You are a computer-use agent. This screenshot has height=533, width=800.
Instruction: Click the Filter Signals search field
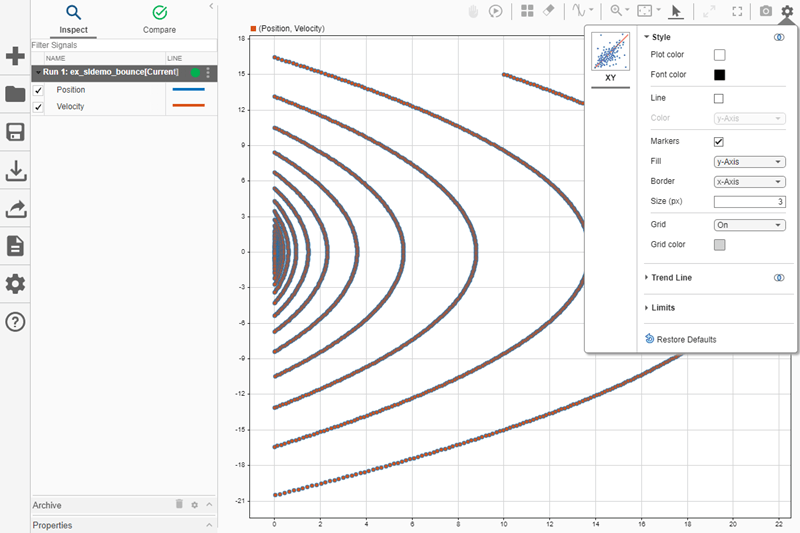pos(120,45)
